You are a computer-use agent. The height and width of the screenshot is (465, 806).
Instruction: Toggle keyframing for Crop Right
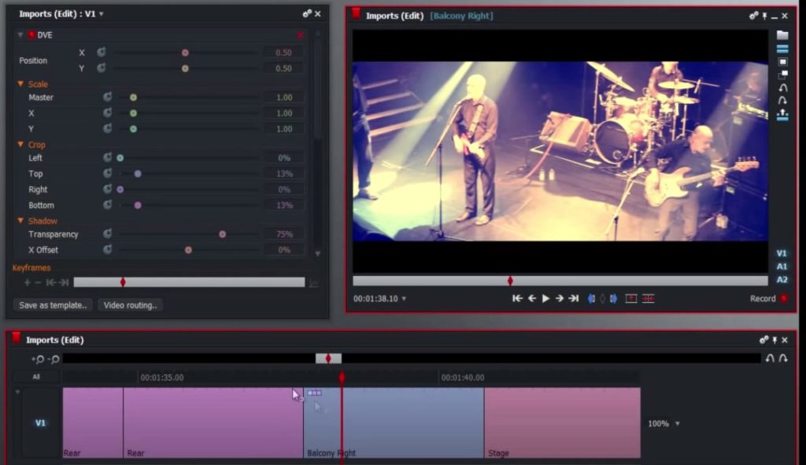(107, 189)
